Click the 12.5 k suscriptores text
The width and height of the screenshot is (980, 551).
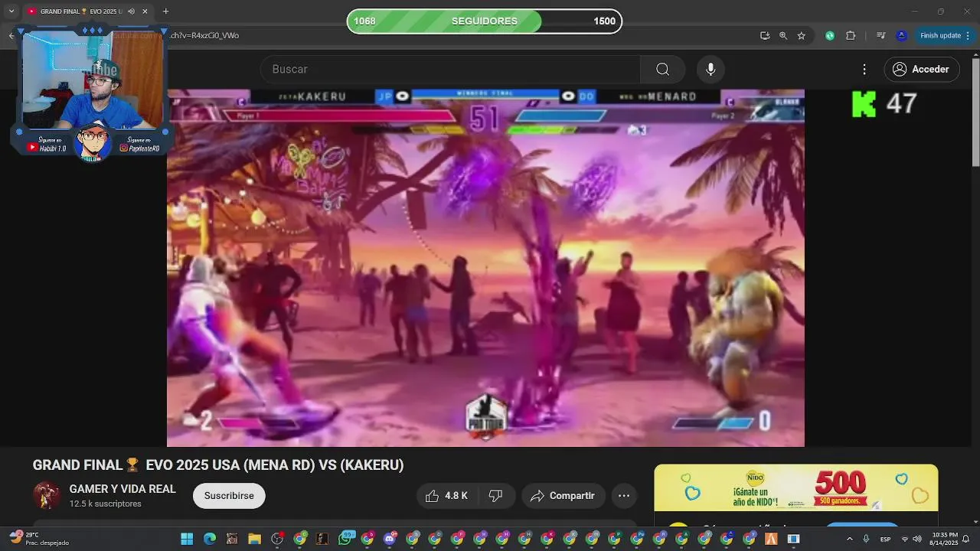click(x=106, y=504)
